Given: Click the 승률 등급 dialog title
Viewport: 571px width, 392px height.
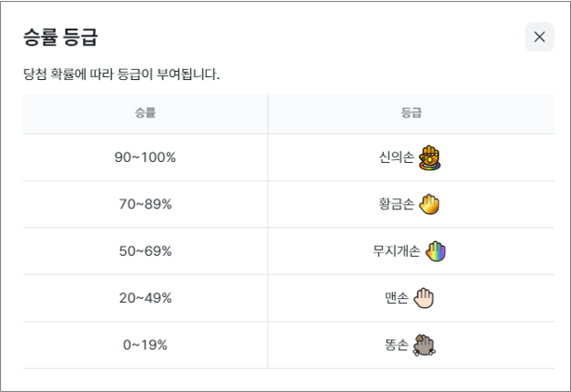Looking at the screenshot, I should point(61,36).
